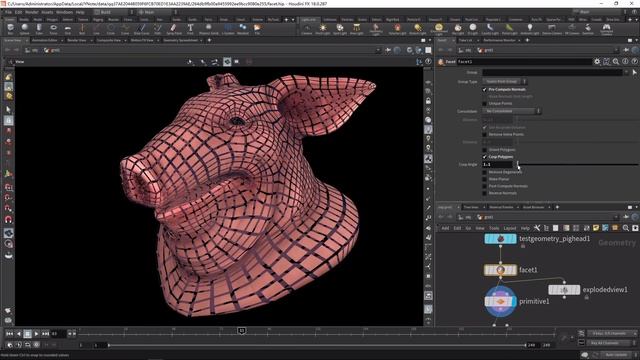Expand the parameter pane path dropdown
The height and width of the screenshot is (360, 640).
(616, 50)
